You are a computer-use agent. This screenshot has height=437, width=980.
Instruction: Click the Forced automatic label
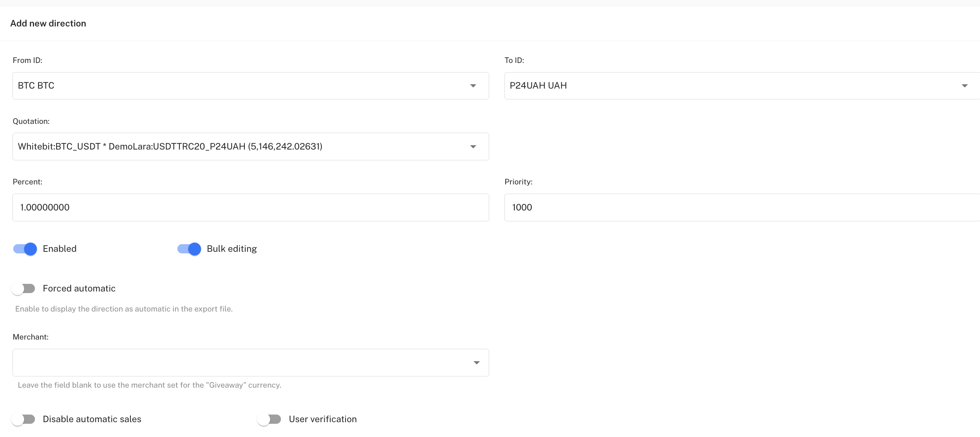tap(79, 289)
